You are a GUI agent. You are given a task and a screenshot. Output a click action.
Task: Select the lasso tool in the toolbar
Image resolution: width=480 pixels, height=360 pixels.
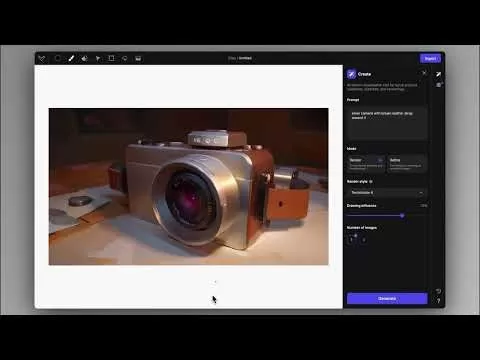pyautogui.click(x=124, y=58)
